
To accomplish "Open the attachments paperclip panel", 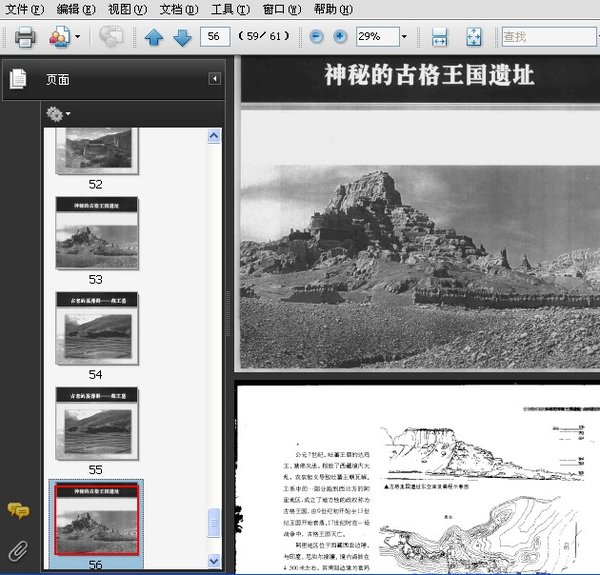I will click(18, 549).
